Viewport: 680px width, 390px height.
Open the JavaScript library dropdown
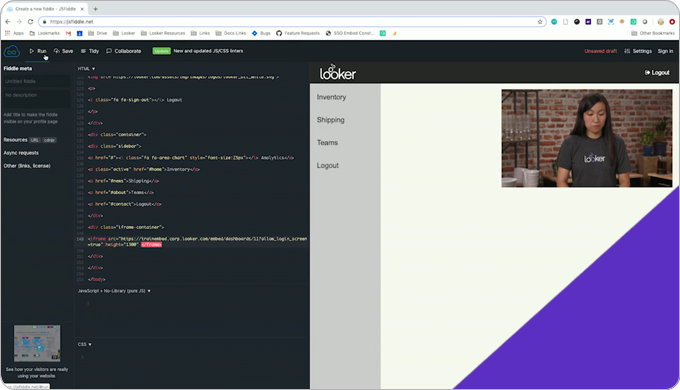(x=114, y=291)
